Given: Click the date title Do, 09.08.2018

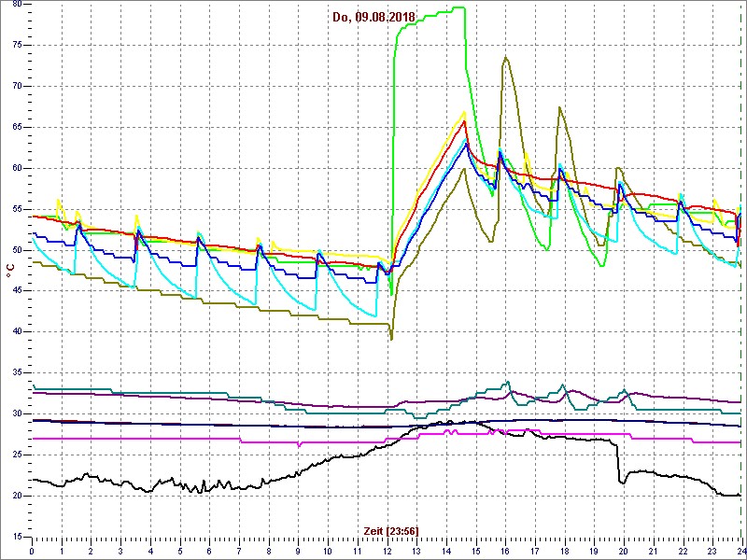Looking at the screenshot, I should 374,18.
